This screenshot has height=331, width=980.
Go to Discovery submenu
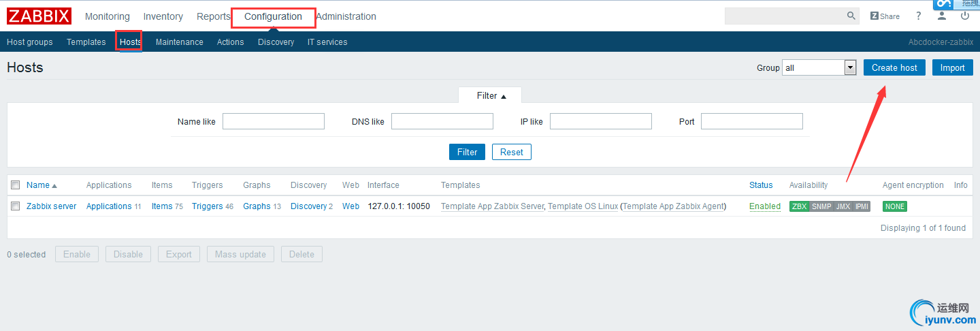click(276, 42)
